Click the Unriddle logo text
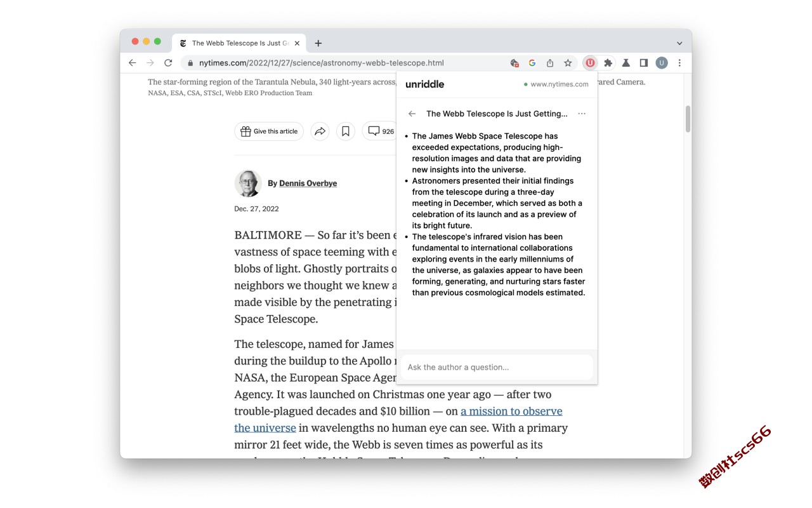This screenshot has width=812, height=508. click(x=424, y=84)
